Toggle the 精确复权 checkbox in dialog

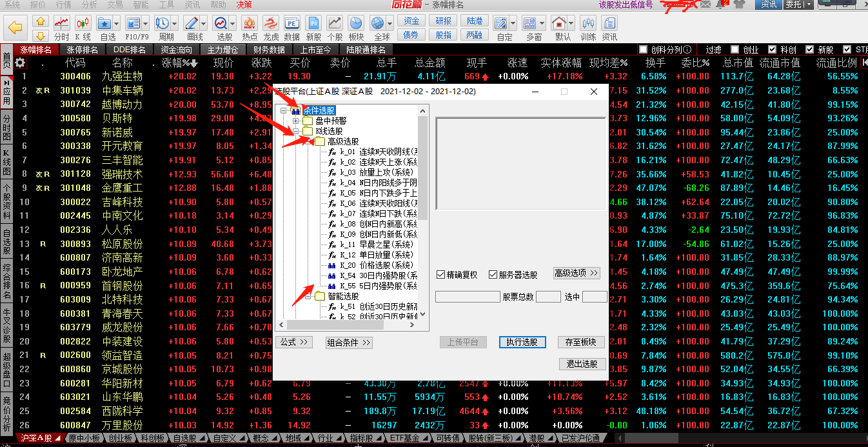coord(441,275)
